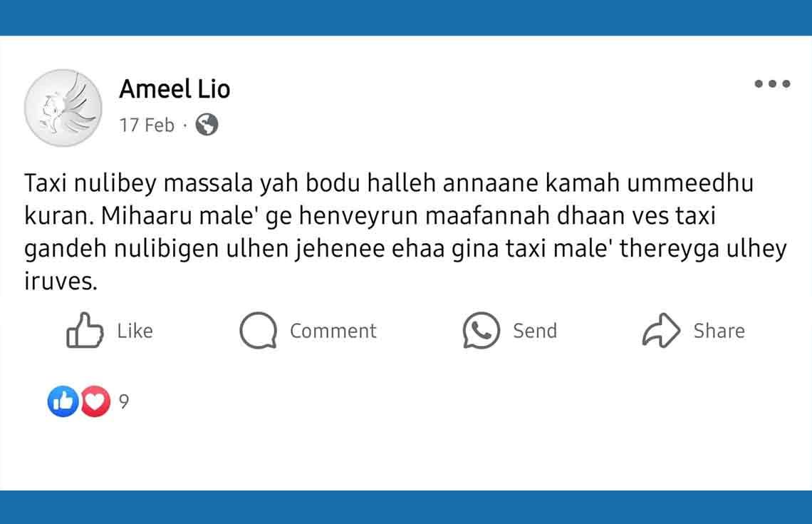812x524 pixels.
Task: Click the 17 Feb post date
Action: pos(147,125)
